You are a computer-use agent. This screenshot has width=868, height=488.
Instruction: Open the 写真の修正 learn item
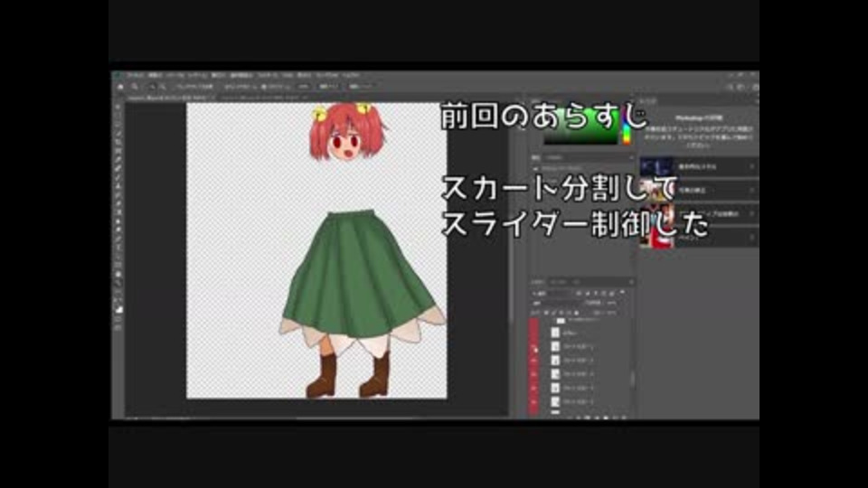(x=699, y=191)
